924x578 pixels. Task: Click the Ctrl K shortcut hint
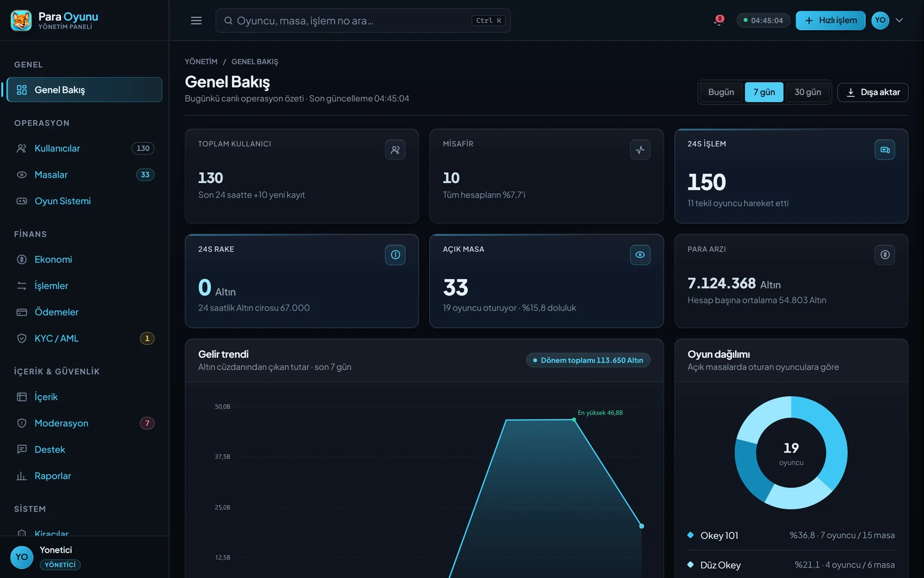488,20
